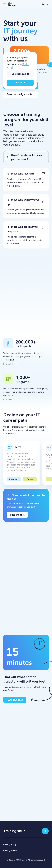This screenshot has height=868, width=52.
Task: Accept all cookies
Action: pos(20,83)
